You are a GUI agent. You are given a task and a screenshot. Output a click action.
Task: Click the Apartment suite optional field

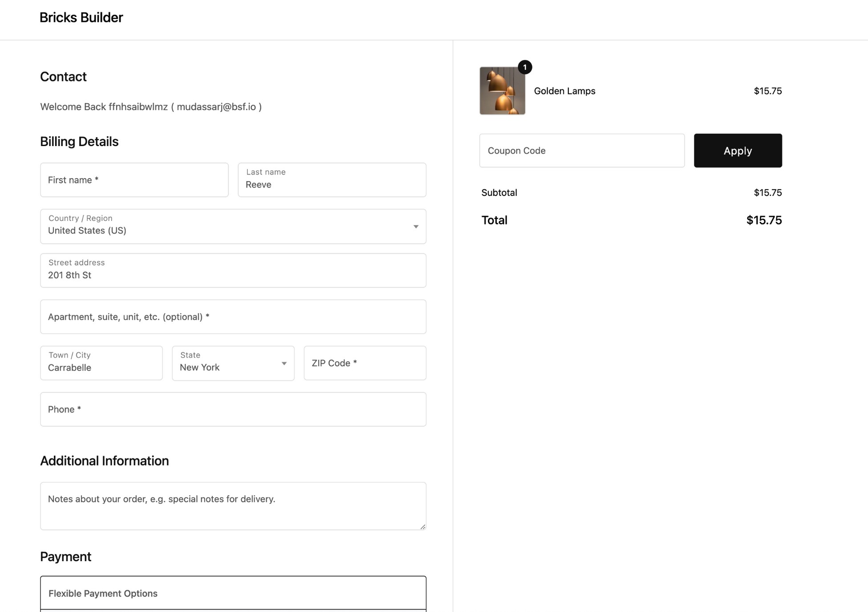coord(233,317)
